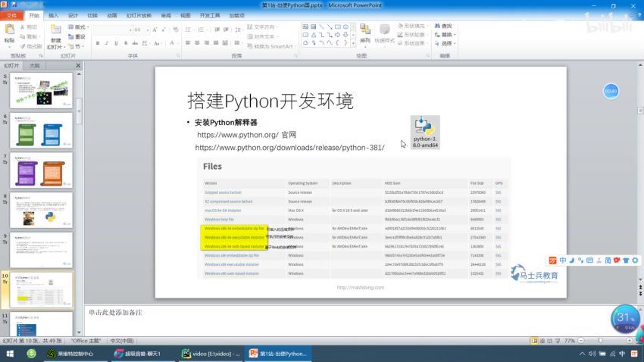Viewport: 644px width, 362px height.
Task: Click python-3.8.0-amd64 installer icon on slide
Action: pos(425,133)
